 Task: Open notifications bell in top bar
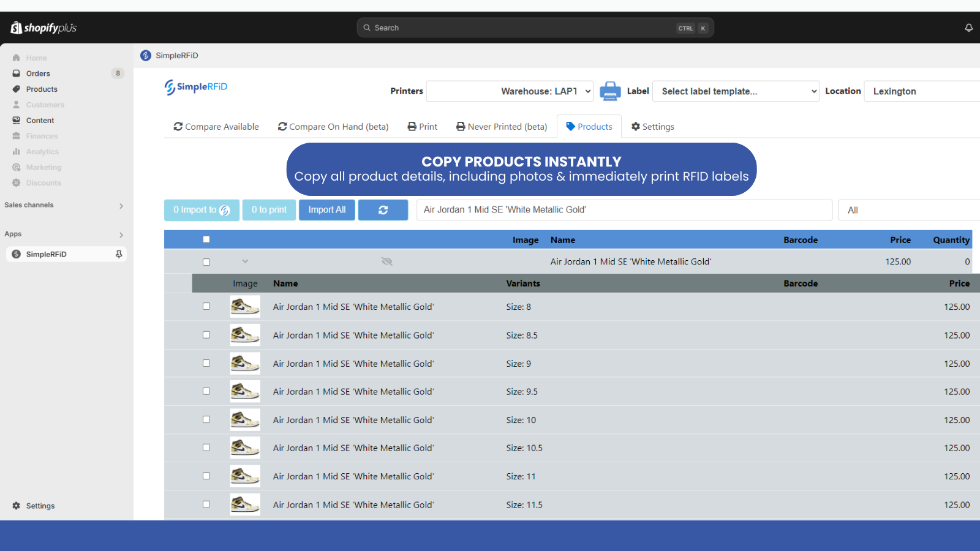pyautogui.click(x=969, y=28)
